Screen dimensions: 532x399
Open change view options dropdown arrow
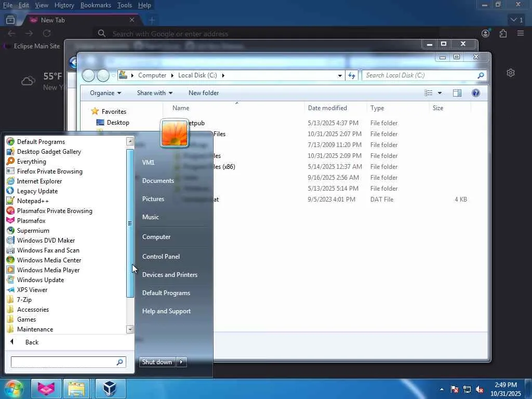[440, 92]
